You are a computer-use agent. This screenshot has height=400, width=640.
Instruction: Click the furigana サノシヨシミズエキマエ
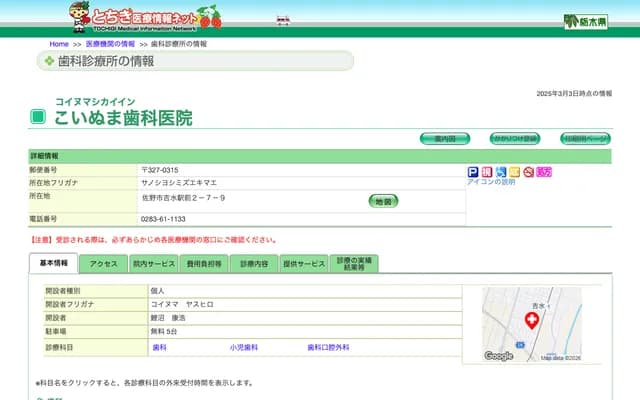[179, 183]
